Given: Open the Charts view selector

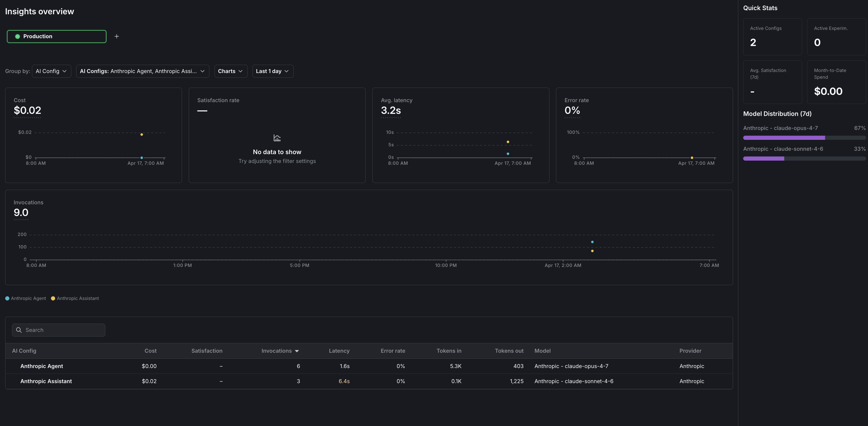Looking at the screenshot, I should [230, 71].
